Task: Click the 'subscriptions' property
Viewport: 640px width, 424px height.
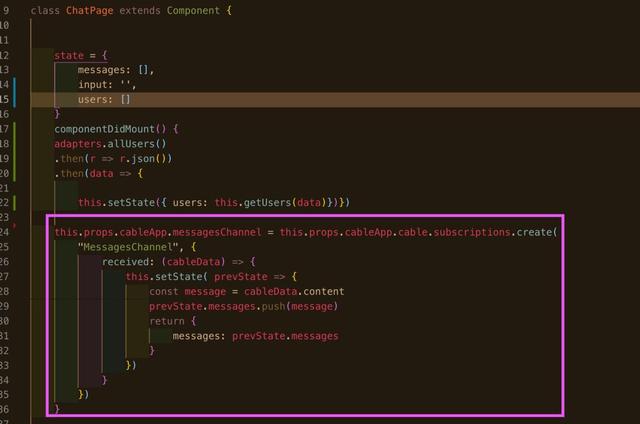Action: (471, 233)
